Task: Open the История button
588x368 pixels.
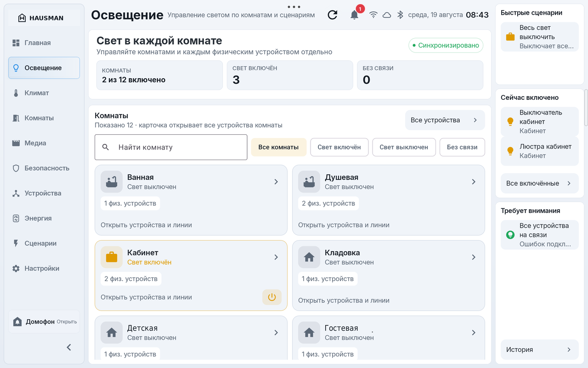Action: point(540,350)
